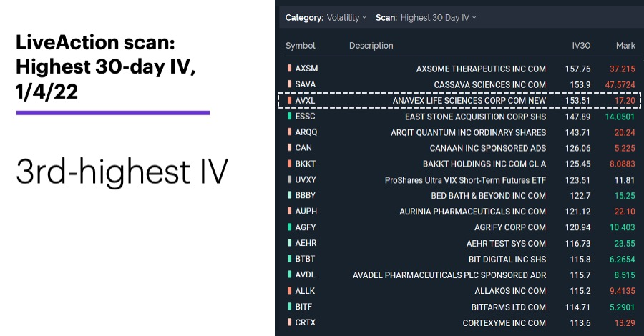Select the AEHR TEST SYS COM row

tap(461, 243)
